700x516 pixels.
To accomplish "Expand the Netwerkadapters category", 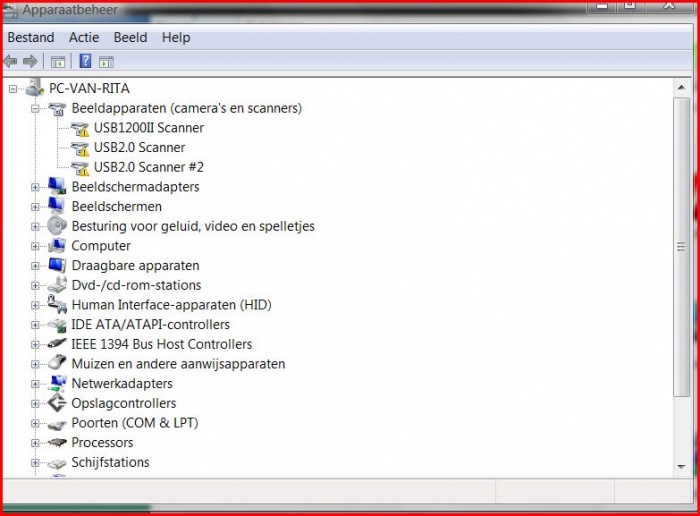I will tap(35, 383).
